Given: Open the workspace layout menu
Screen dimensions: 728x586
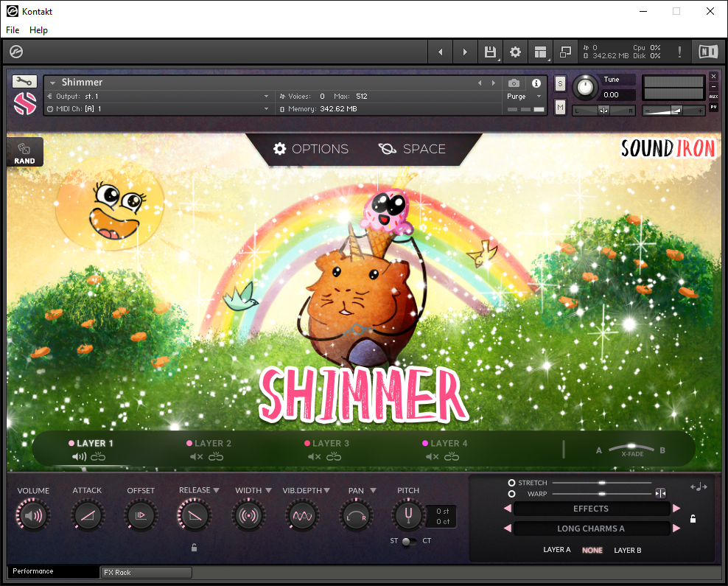Looking at the screenshot, I should [540, 52].
